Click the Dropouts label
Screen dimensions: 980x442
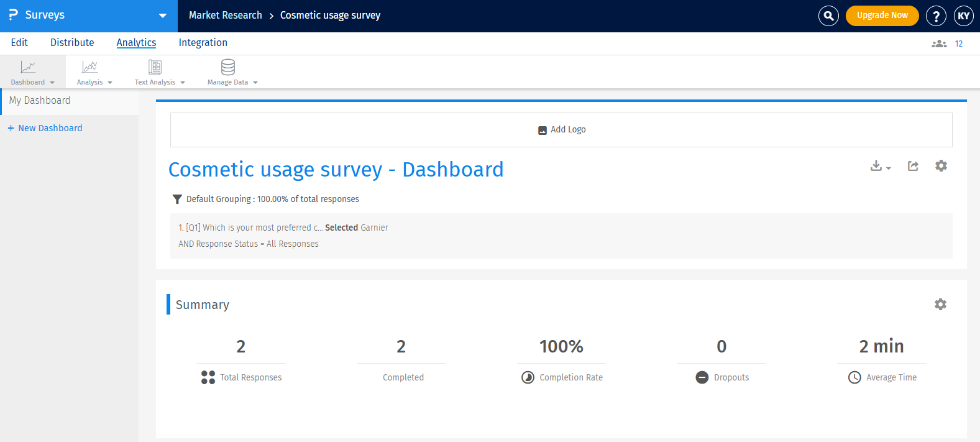[731, 377]
